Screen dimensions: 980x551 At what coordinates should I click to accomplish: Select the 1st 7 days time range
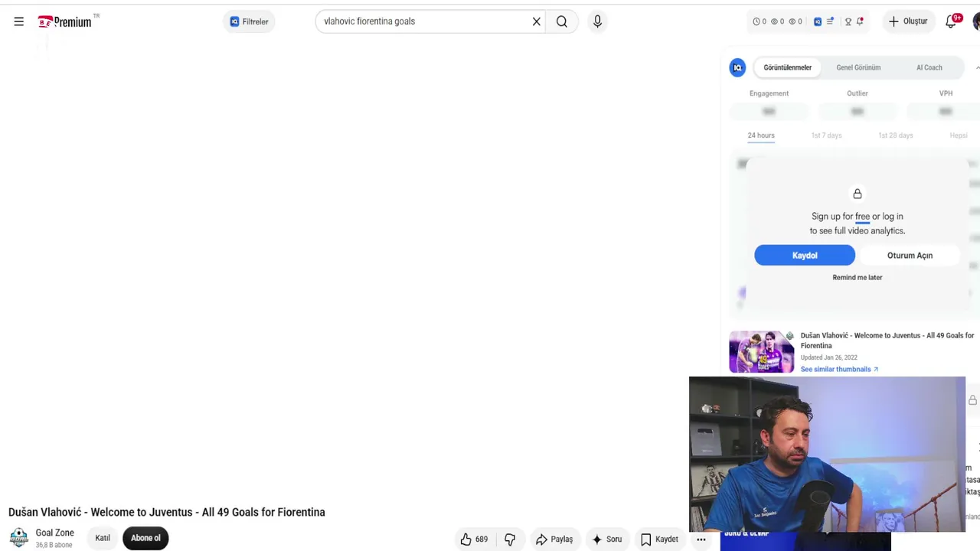[x=826, y=135]
